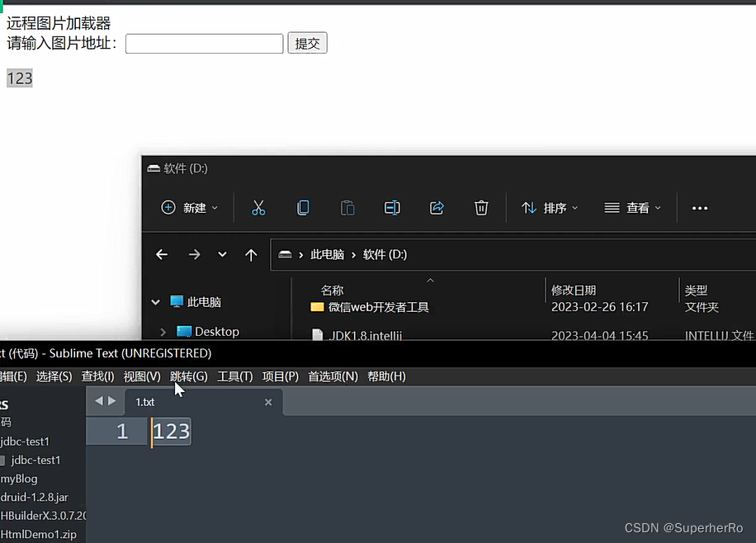Click the next-tab arrow in Sublime Text
The image size is (756, 543).
[111, 401]
